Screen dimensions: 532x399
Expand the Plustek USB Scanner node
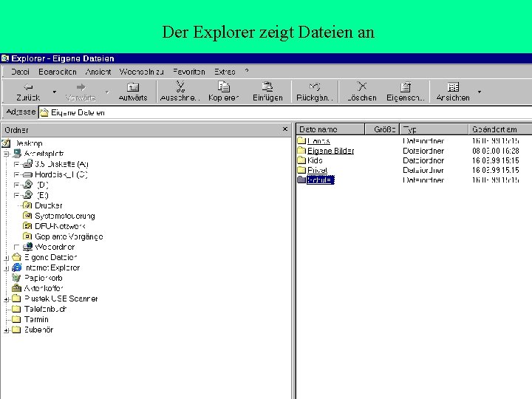(x=6, y=299)
